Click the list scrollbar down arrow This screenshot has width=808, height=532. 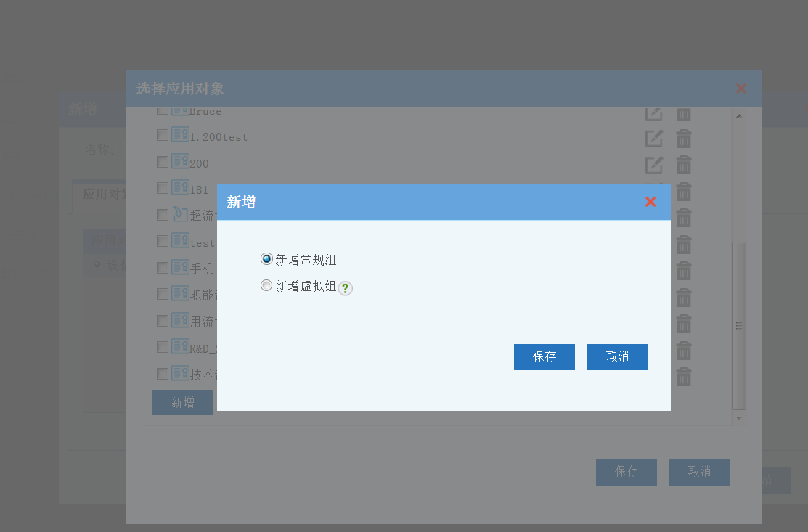[x=739, y=418]
